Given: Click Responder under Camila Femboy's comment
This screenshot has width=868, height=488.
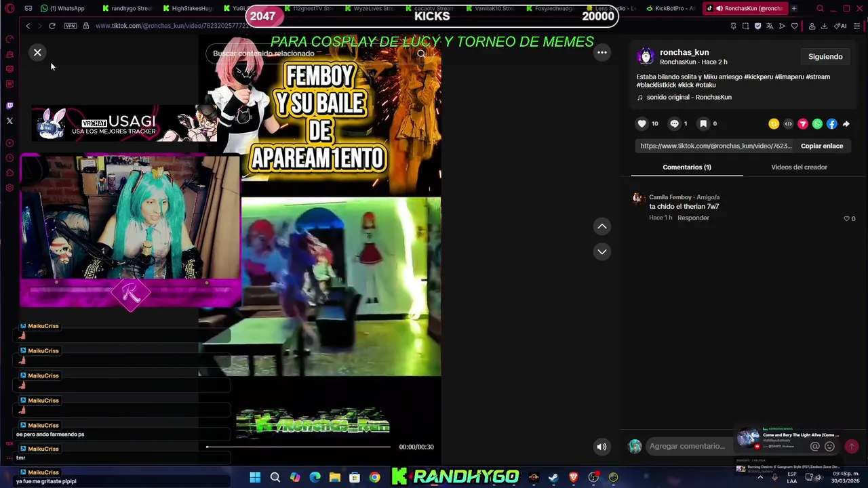Looking at the screenshot, I should [693, 218].
